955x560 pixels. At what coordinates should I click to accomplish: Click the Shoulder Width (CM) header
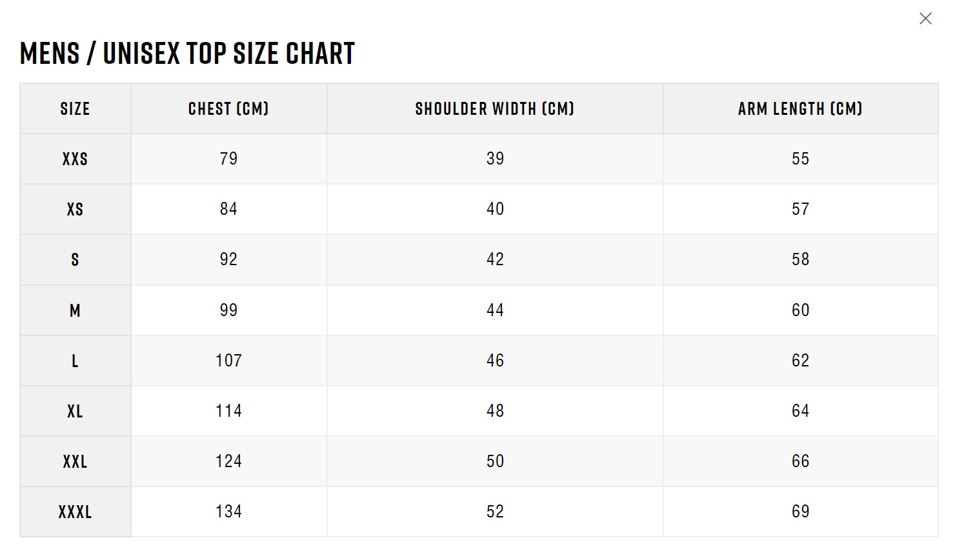click(494, 109)
